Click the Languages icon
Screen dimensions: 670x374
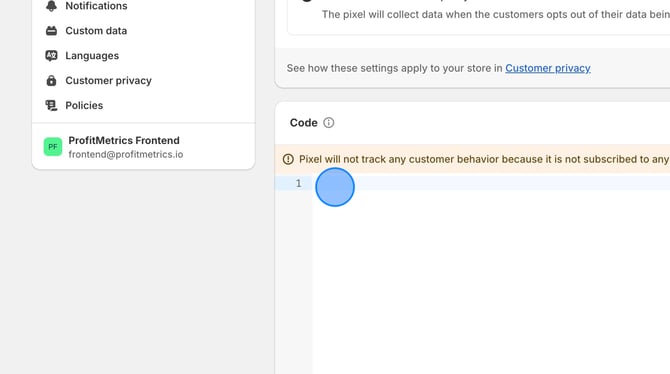51,56
